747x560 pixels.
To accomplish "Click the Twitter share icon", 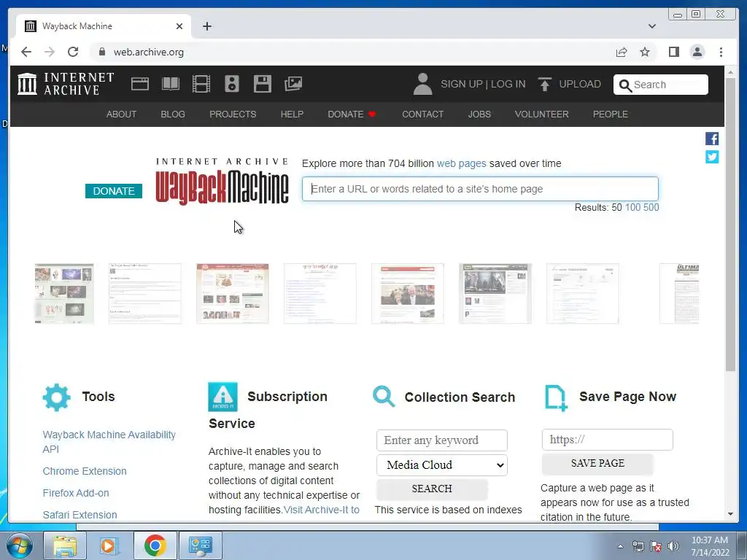I will pyautogui.click(x=712, y=157).
